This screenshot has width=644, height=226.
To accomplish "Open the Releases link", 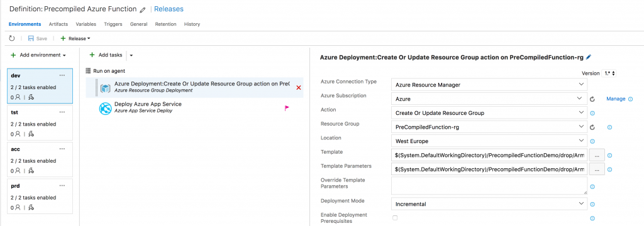I will [169, 9].
